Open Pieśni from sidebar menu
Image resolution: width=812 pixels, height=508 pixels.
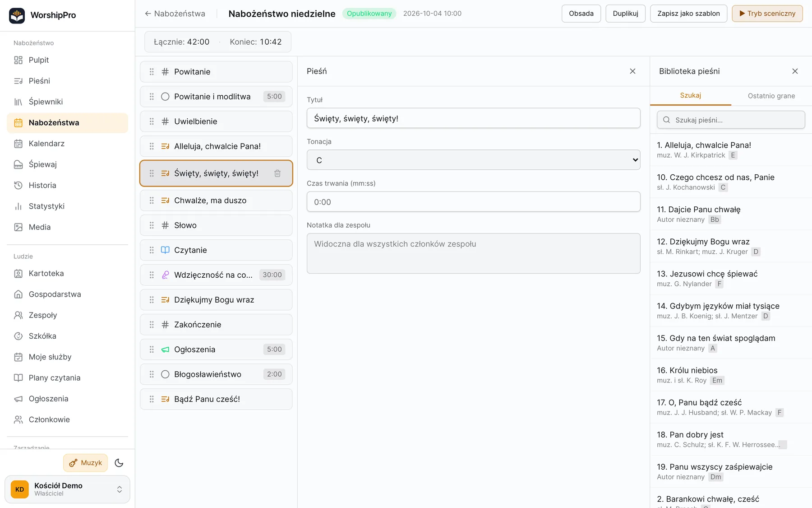point(68,81)
